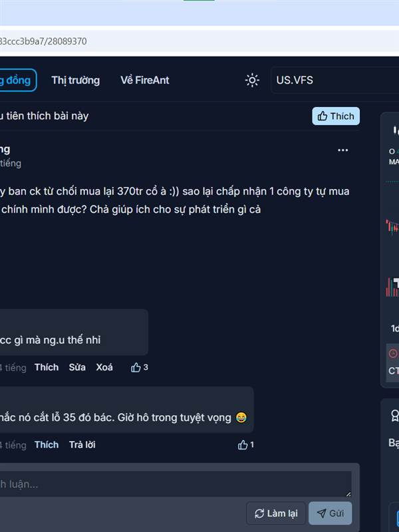Image resolution: width=399 pixels, height=532 pixels.
Task: Like the 'cắt lỗ 35' comment
Action: coord(47,445)
